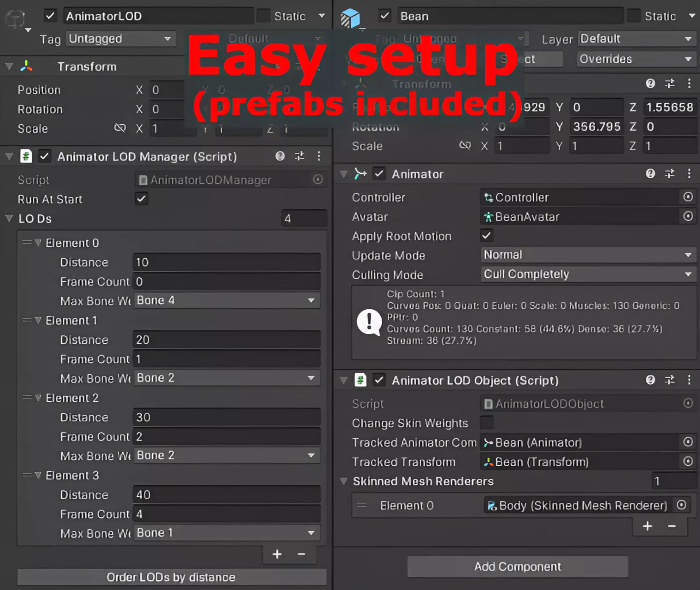Click Bean Rotation Y field
This screenshot has width=700, height=590.
[x=597, y=127]
